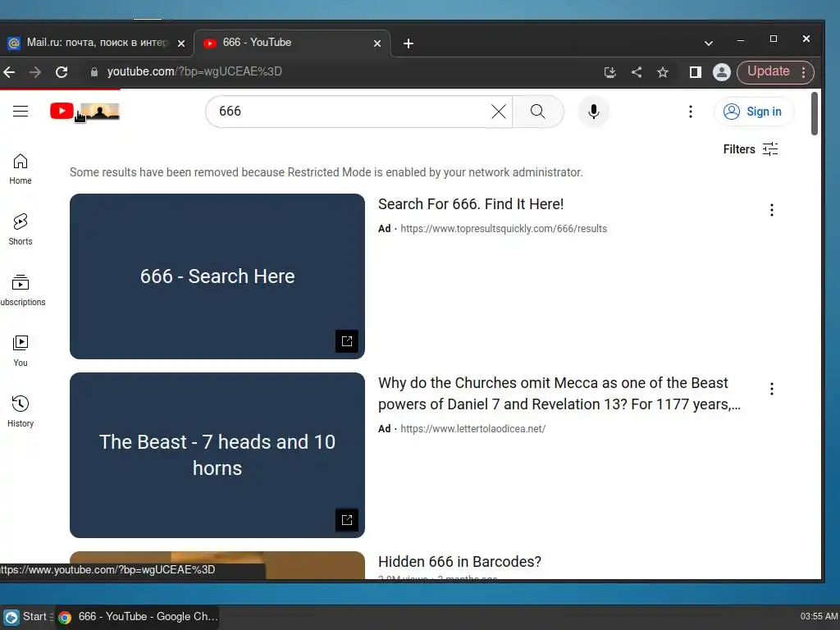Open the Chrome profile avatar
This screenshot has height=630, width=840.
(x=722, y=72)
